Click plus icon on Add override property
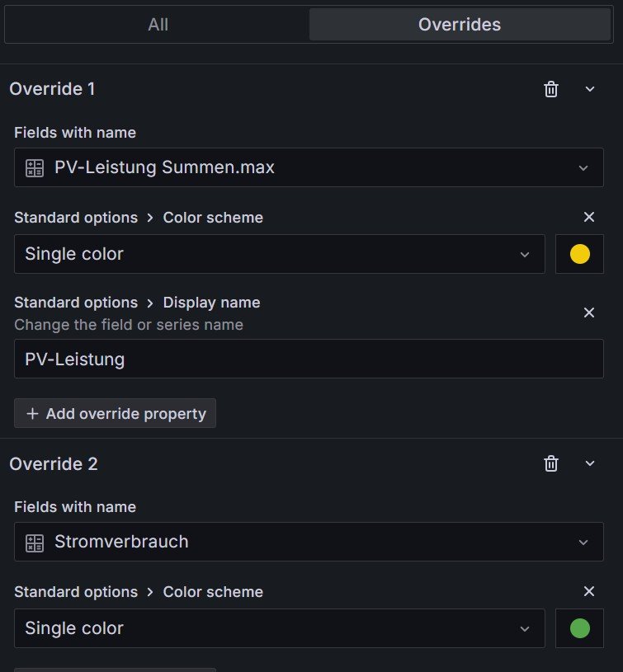Screen dimensions: 623x672 point(33,414)
